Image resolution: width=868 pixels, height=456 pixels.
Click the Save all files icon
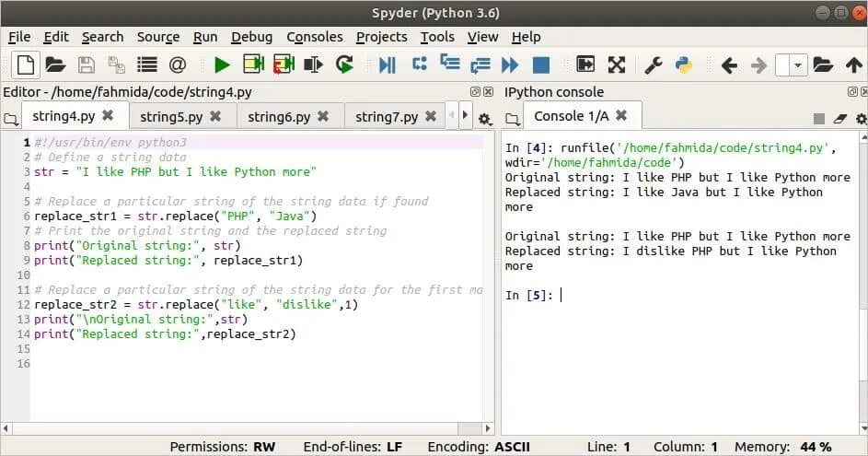pos(116,64)
